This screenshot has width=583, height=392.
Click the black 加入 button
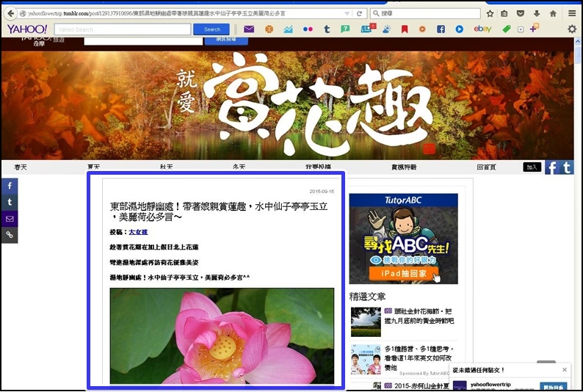click(x=532, y=167)
